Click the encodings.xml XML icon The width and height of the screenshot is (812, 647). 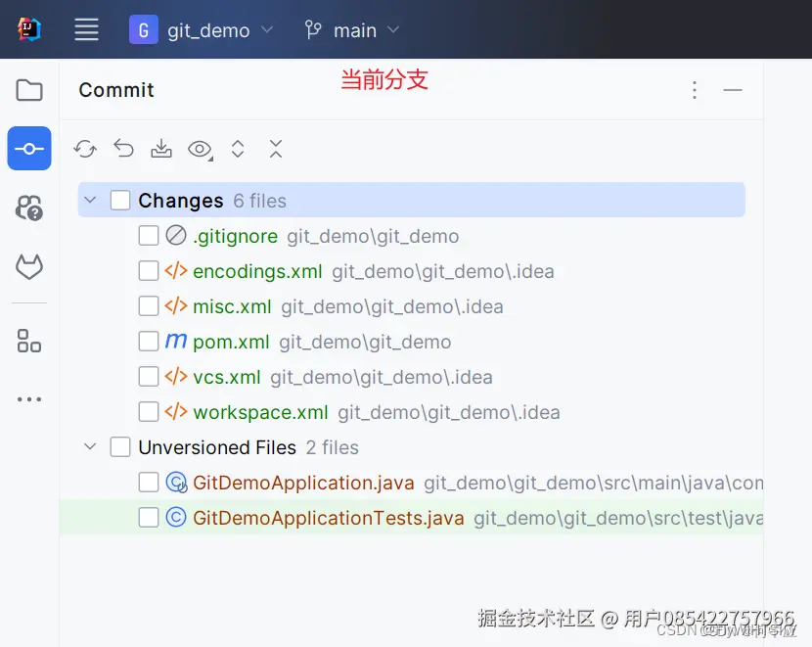[x=176, y=271]
